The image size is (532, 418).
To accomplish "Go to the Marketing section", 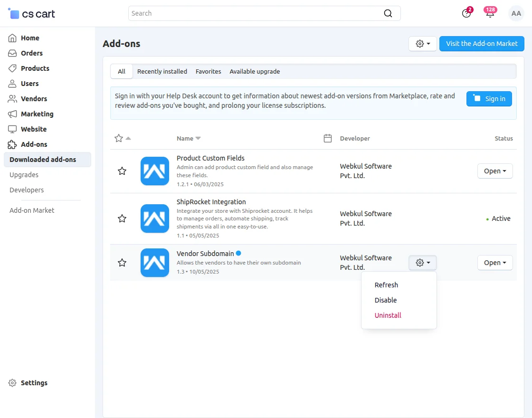I will tap(36, 114).
